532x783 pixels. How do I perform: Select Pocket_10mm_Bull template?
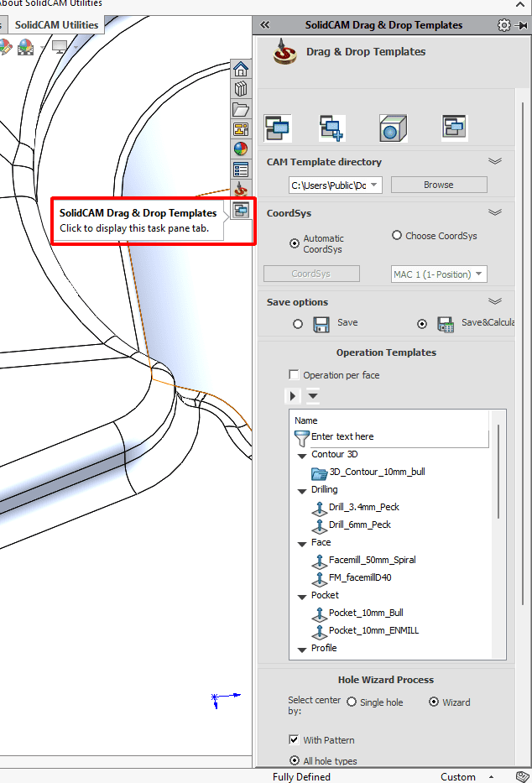pyautogui.click(x=366, y=613)
